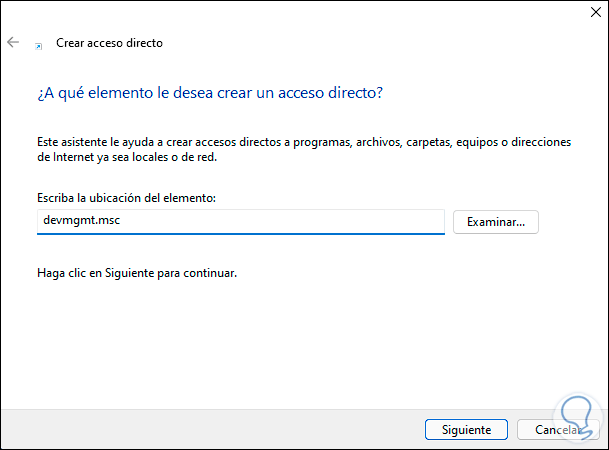Click the blue heading '¿A qué elemento le desea crear un acceso directo?'
This screenshot has height=450, width=609.
tap(210, 93)
